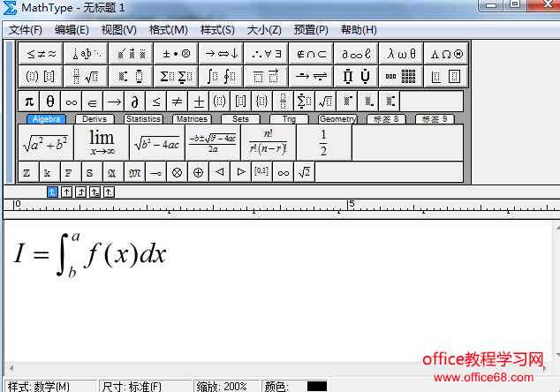This screenshot has height=392, width=560.
Task: Open the 样式(S) menu
Action: pyautogui.click(x=217, y=30)
